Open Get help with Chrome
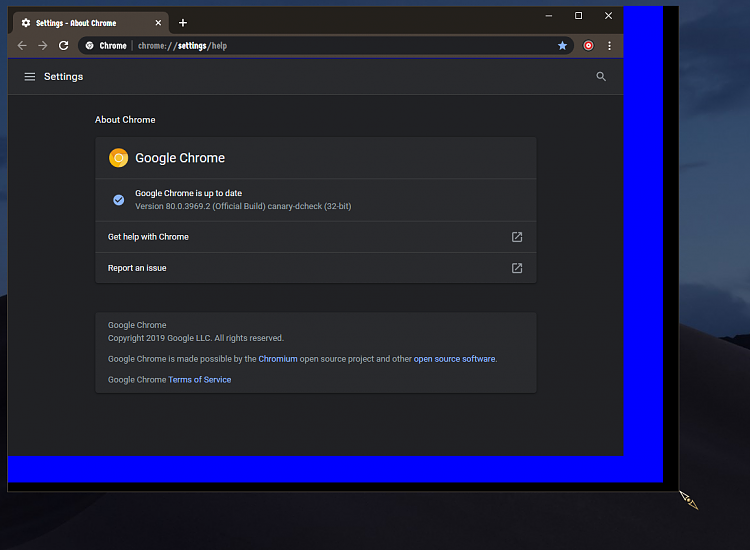This screenshot has width=750, height=550. tap(316, 237)
